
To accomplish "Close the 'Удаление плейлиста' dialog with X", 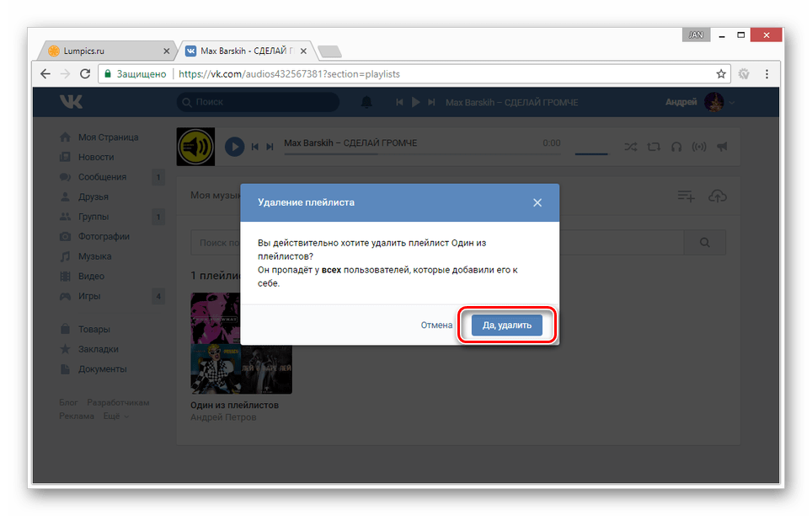I will click(537, 202).
